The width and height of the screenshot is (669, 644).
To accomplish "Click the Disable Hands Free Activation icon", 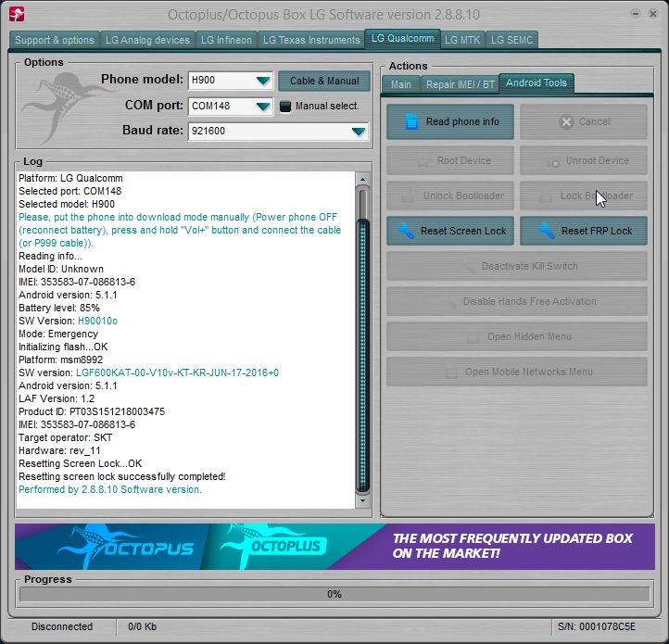I will pos(451,303).
